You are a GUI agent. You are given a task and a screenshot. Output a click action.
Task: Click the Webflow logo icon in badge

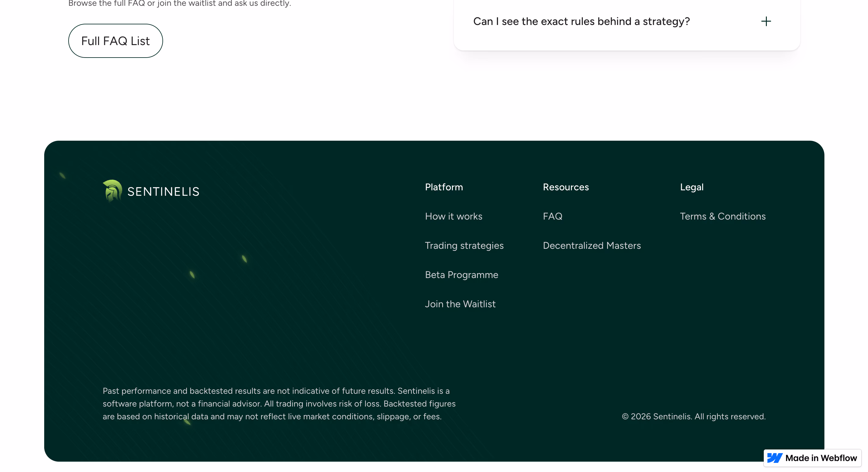[x=775, y=458]
